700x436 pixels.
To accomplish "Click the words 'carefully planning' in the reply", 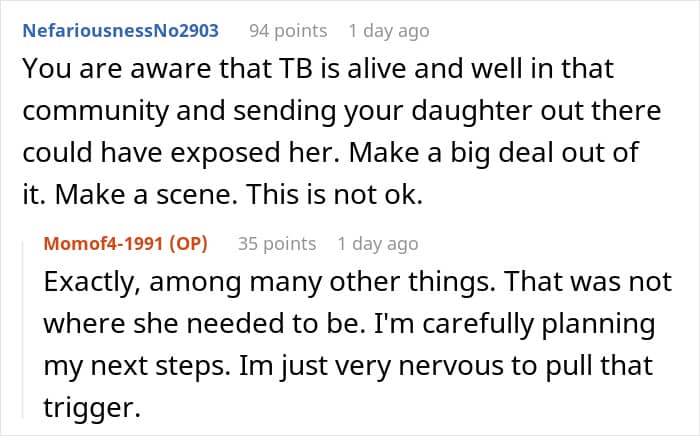I will tap(539, 324).
